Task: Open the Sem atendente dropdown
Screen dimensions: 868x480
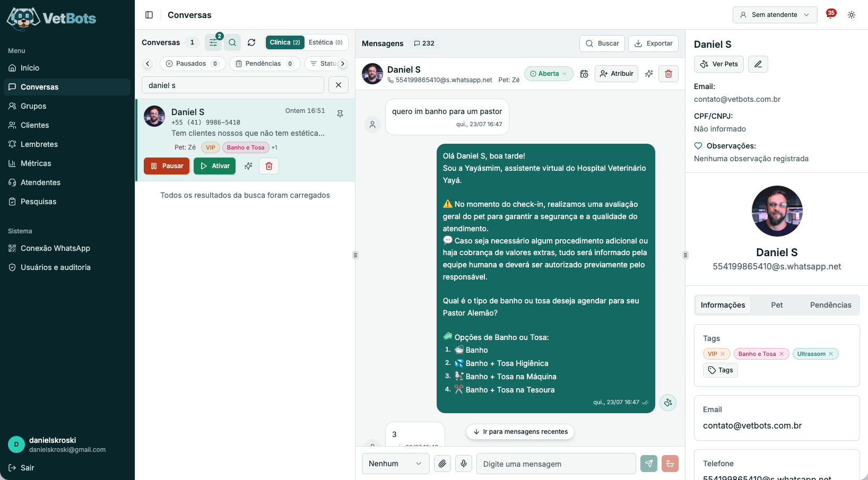Action: click(x=775, y=15)
